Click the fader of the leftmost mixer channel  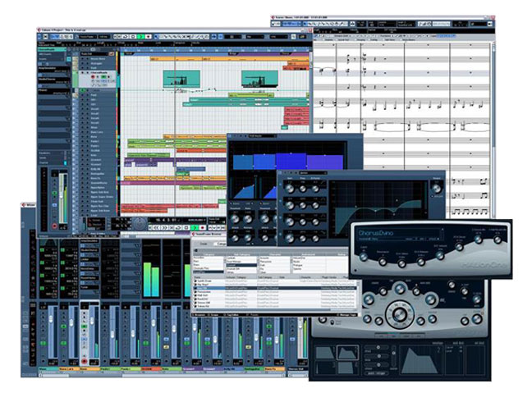[51, 317]
